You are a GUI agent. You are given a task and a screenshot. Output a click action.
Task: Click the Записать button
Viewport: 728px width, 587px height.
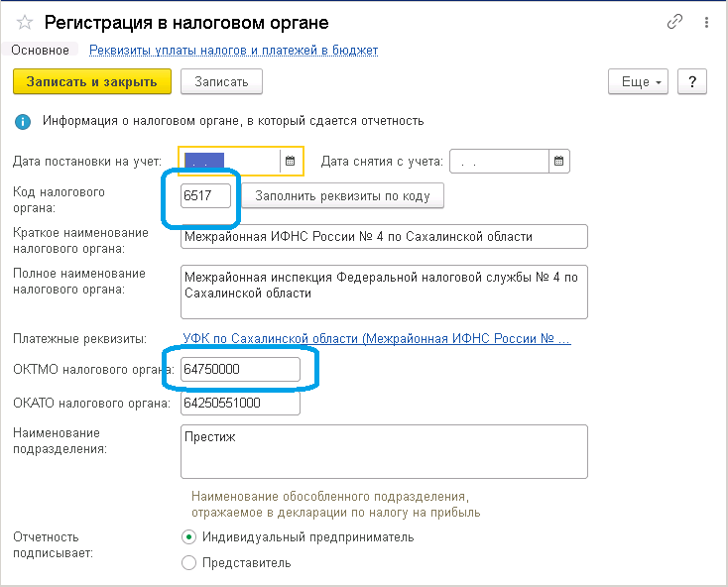pyautogui.click(x=221, y=81)
